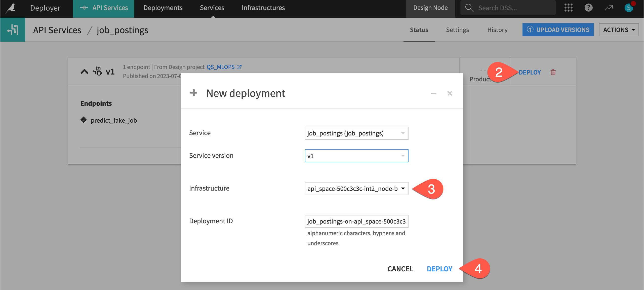Open the applications grid menu
The height and width of the screenshot is (290, 644).
pyautogui.click(x=568, y=8)
